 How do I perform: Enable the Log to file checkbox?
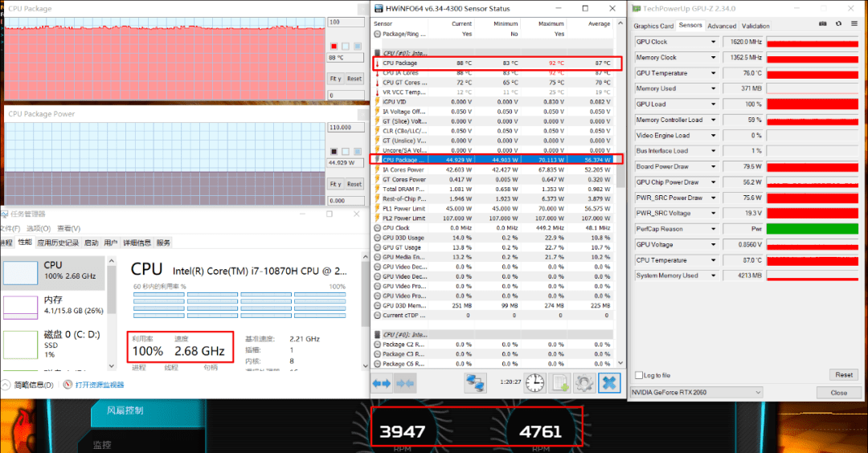639,375
